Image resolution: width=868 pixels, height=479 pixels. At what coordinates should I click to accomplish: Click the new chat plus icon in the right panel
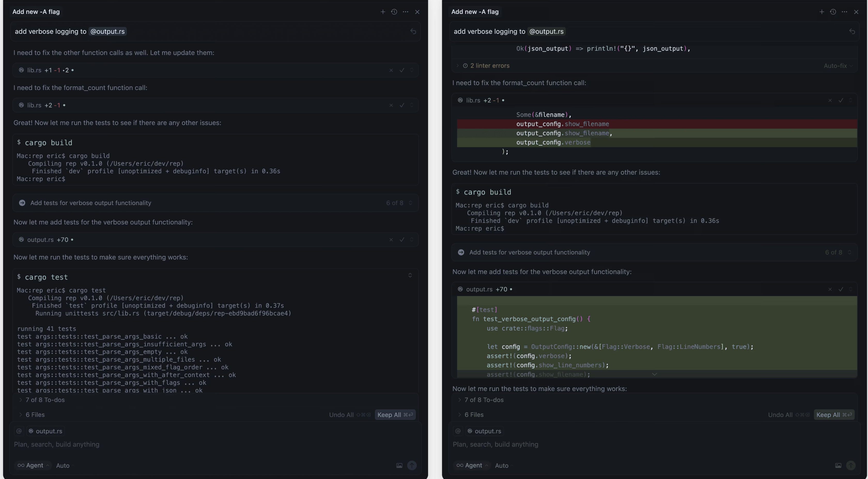[x=822, y=12]
